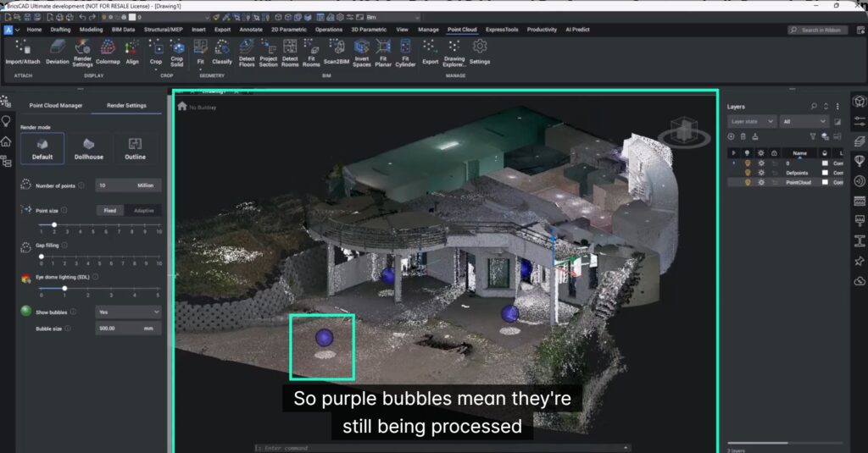The width and height of the screenshot is (868, 453).
Task: Open the layers stack icon in right sidebar
Action: click(860, 141)
